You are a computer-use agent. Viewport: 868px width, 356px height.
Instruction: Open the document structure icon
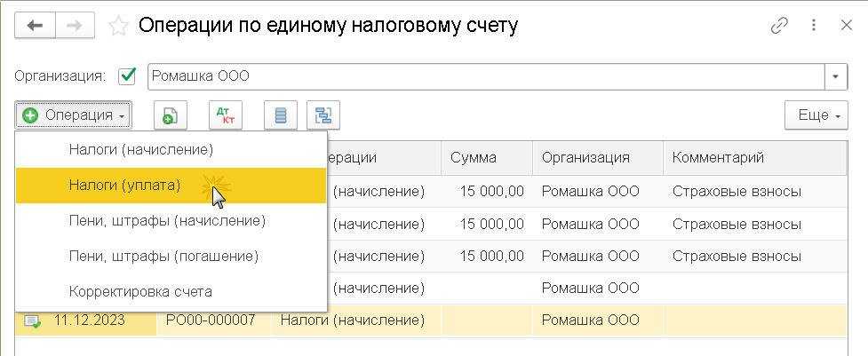click(323, 115)
